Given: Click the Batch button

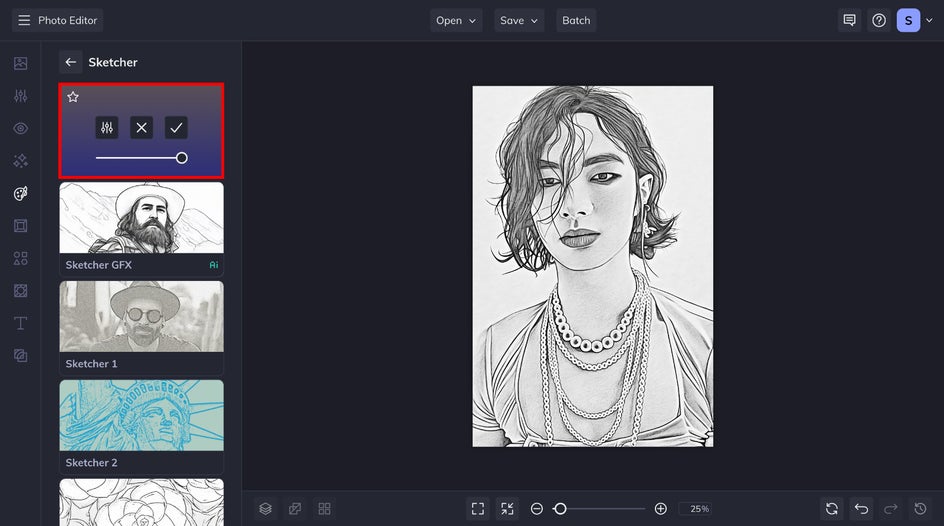Looking at the screenshot, I should pyautogui.click(x=576, y=20).
